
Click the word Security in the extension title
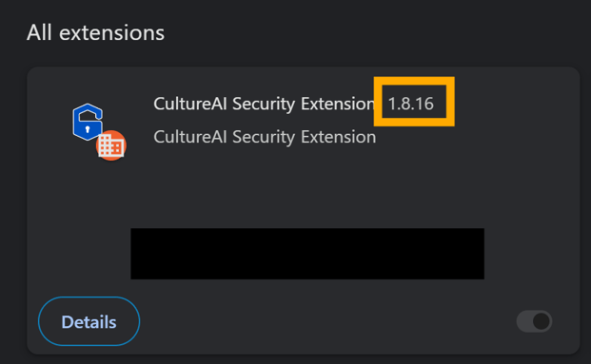pyautogui.click(x=263, y=104)
